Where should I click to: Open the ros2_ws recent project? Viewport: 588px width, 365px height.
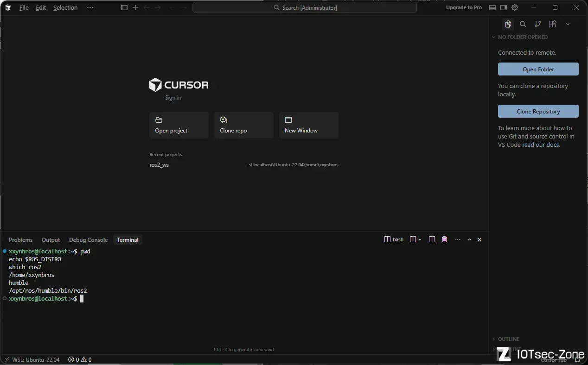tap(159, 165)
